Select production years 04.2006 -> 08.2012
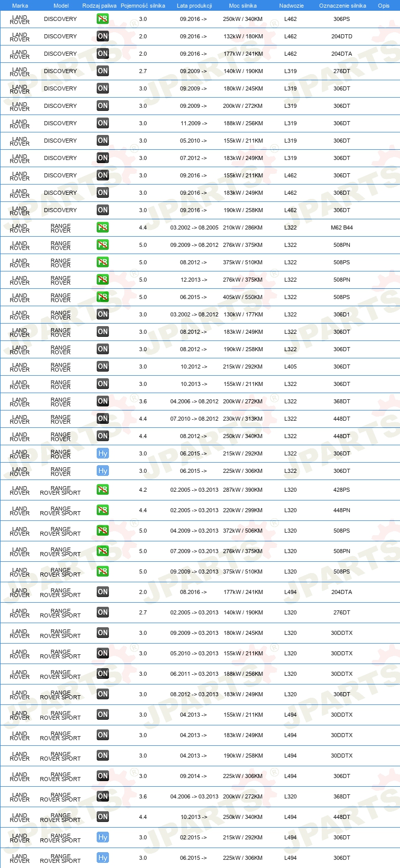 coord(194,401)
